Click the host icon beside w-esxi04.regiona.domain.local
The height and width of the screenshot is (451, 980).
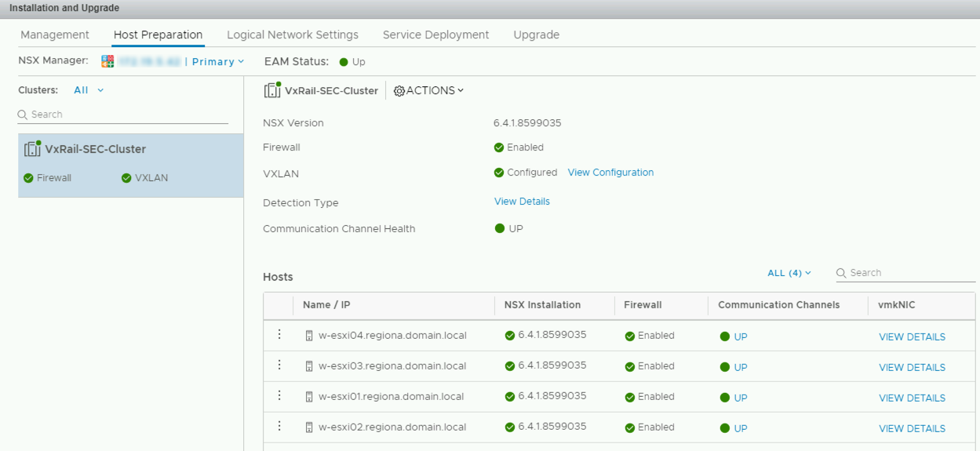click(x=309, y=336)
